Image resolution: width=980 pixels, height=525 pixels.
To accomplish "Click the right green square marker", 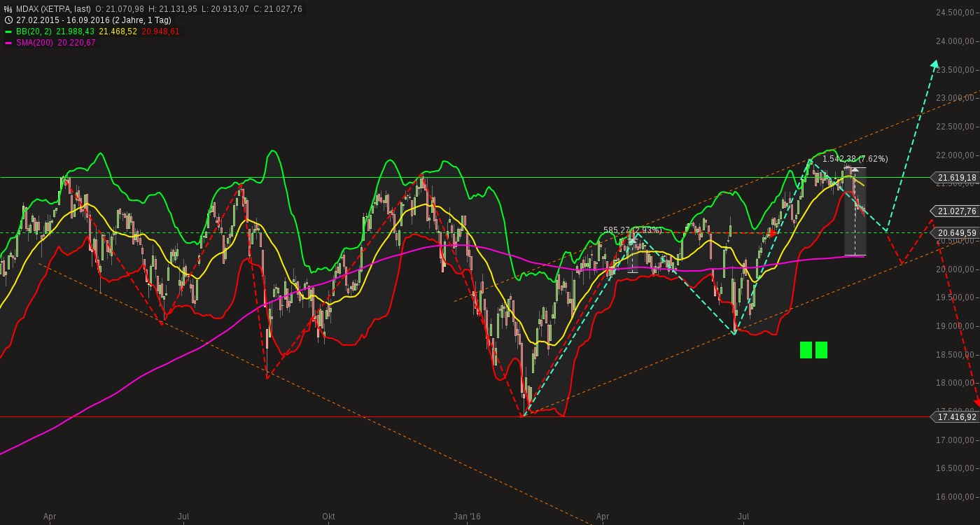I will (821, 350).
